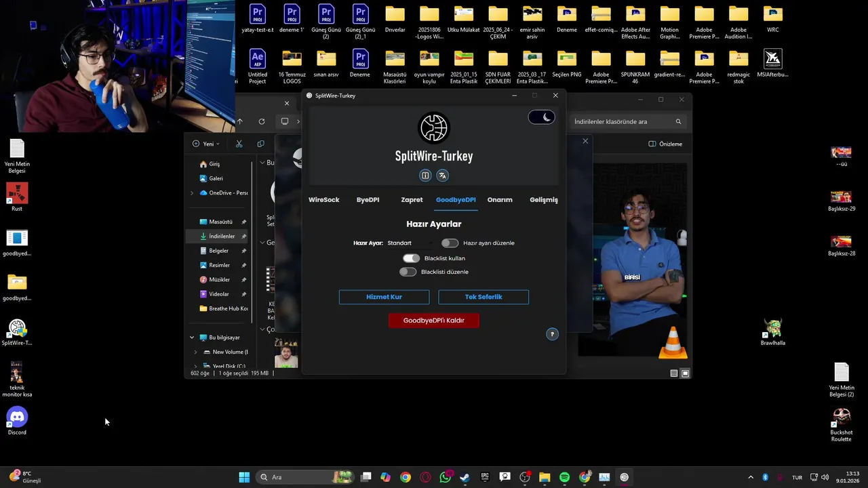Select the 'yatay-test-e.t' Premiere project file

point(257,19)
